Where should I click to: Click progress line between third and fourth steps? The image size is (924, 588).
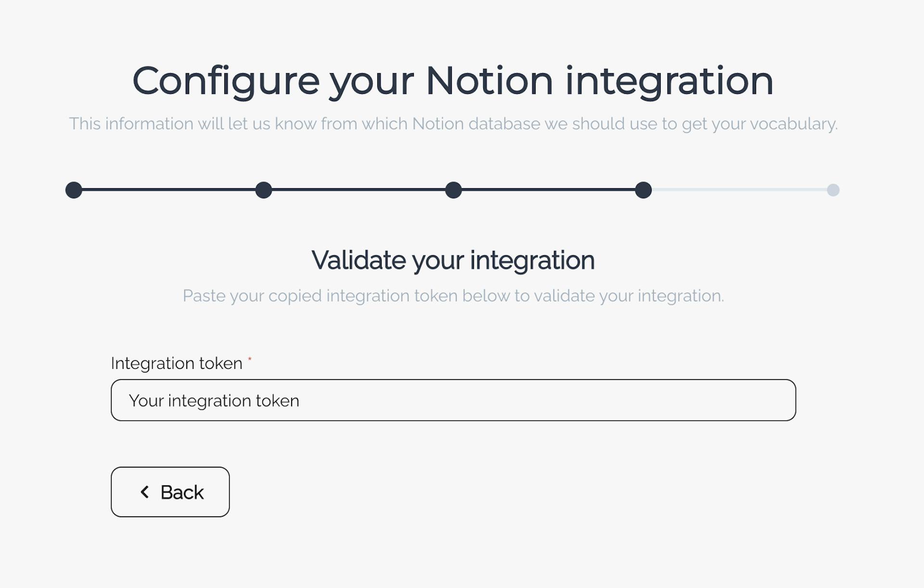click(549, 190)
